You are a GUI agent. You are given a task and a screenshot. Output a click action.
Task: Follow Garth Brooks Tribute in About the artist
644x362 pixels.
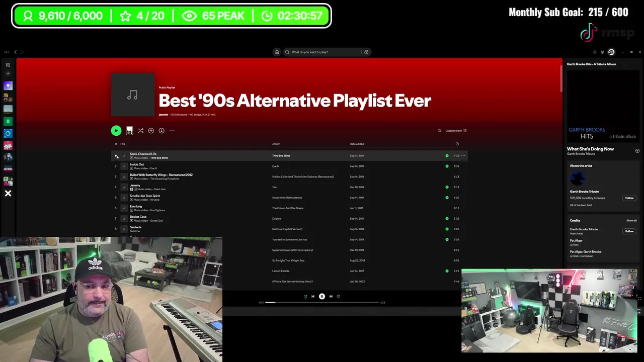tap(629, 198)
